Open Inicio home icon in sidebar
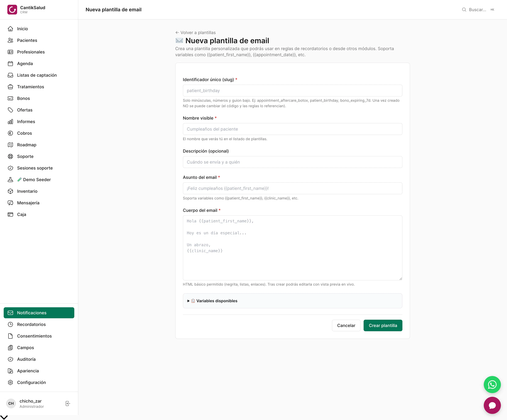507x420 pixels. (10, 29)
